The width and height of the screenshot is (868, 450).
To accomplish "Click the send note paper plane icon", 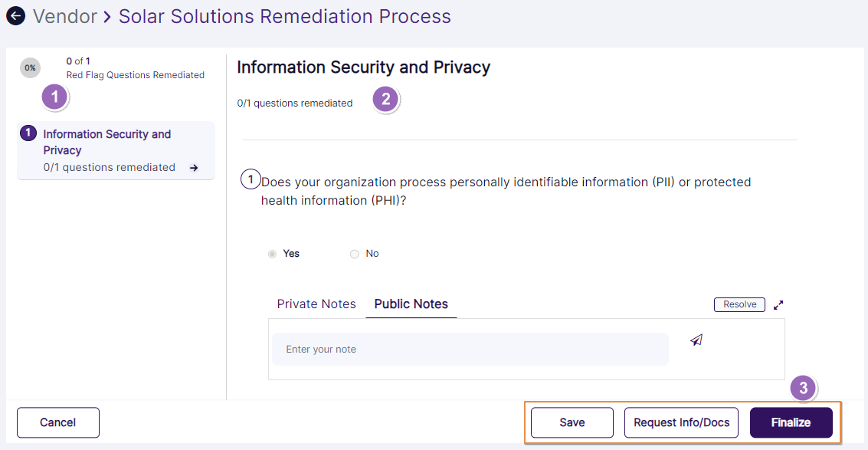I will pos(696,340).
